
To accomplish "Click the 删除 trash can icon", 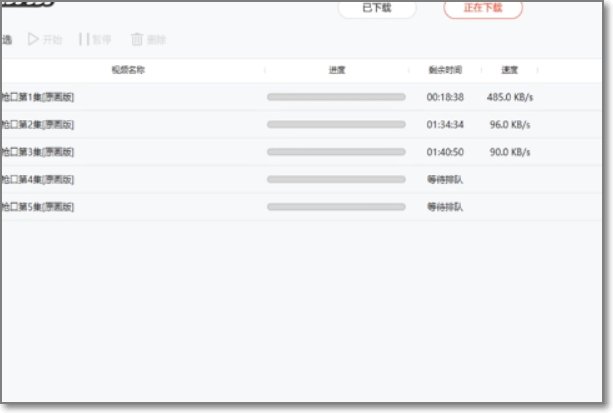I will (137, 39).
